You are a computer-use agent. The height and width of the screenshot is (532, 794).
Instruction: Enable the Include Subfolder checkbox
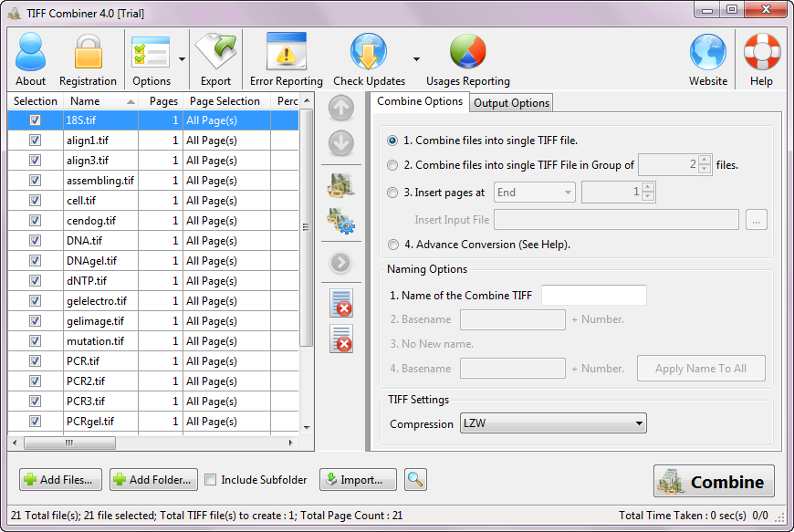pyautogui.click(x=210, y=479)
